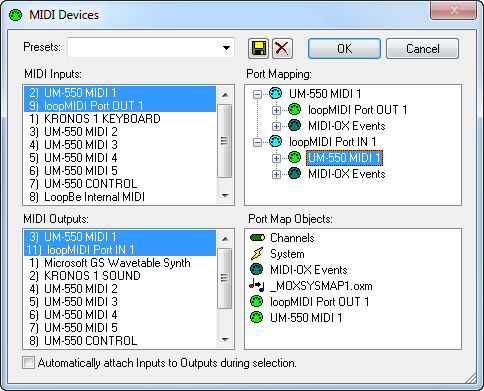The height and width of the screenshot is (391, 484).
Task: Click the green icon beside highlighted UM-550 MIDI 1 node
Action: [294, 157]
